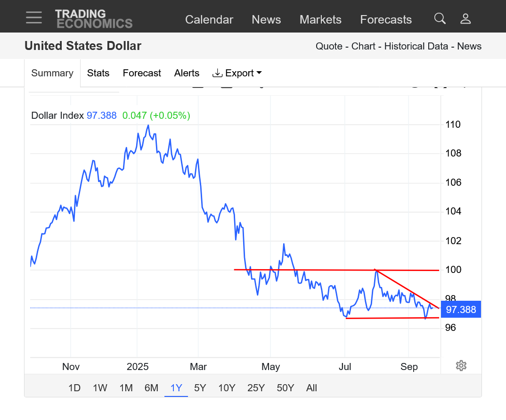Screen dimensions: 506x420
Task: Click the Trading Economics logo
Action: pos(93,19)
